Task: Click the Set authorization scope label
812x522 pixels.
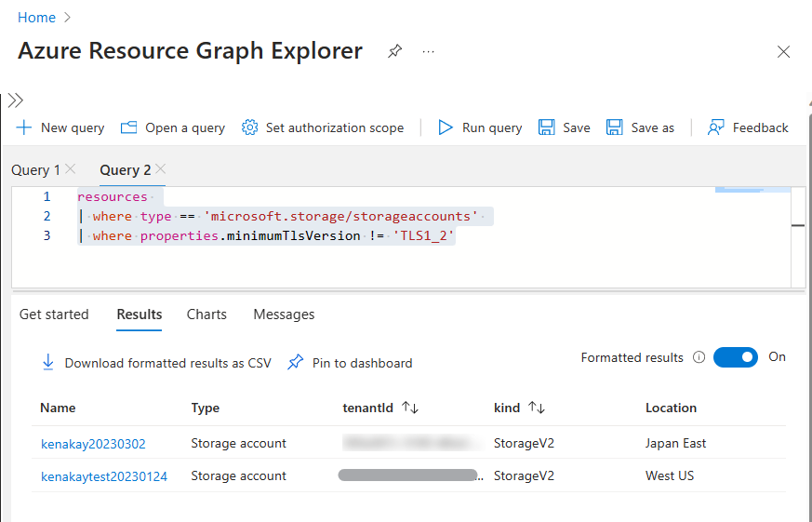Action: tap(335, 127)
